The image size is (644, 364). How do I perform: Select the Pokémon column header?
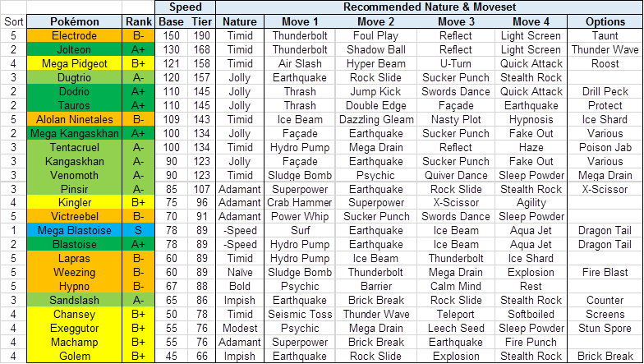click(74, 21)
